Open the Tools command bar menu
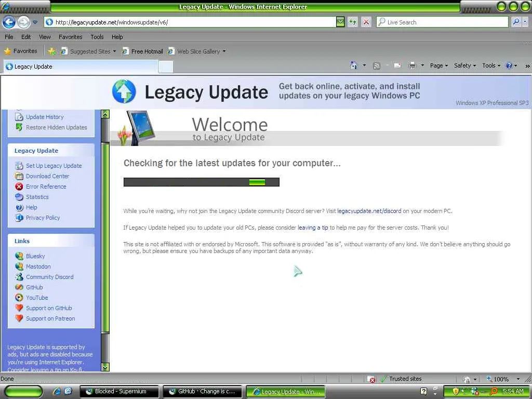Viewport: 532px width, 399px height. coord(491,65)
